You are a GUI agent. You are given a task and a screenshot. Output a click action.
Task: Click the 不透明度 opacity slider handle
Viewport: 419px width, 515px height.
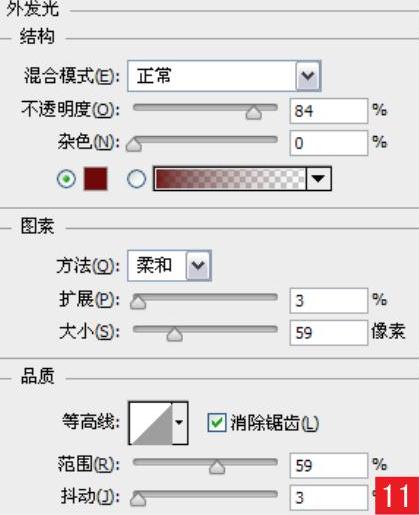point(253,113)
